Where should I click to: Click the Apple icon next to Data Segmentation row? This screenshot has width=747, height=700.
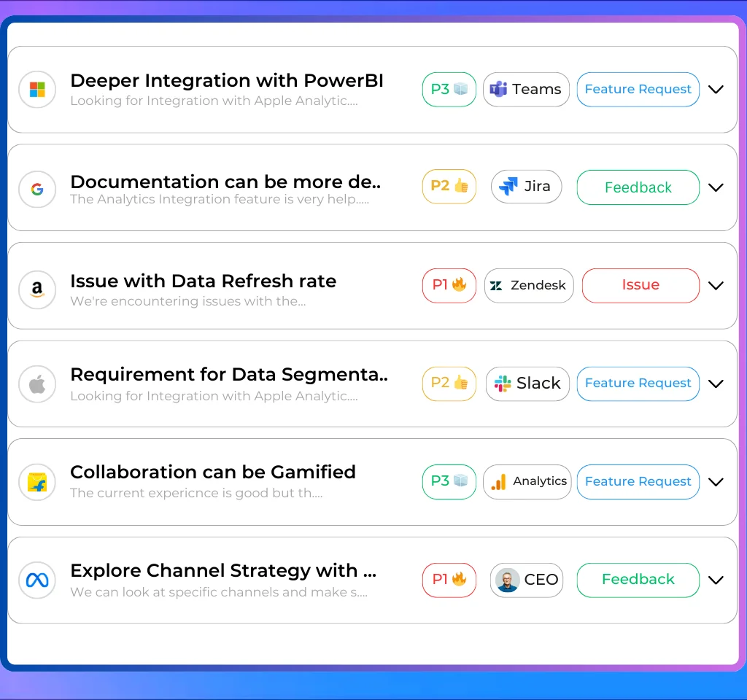pos(37,384)
